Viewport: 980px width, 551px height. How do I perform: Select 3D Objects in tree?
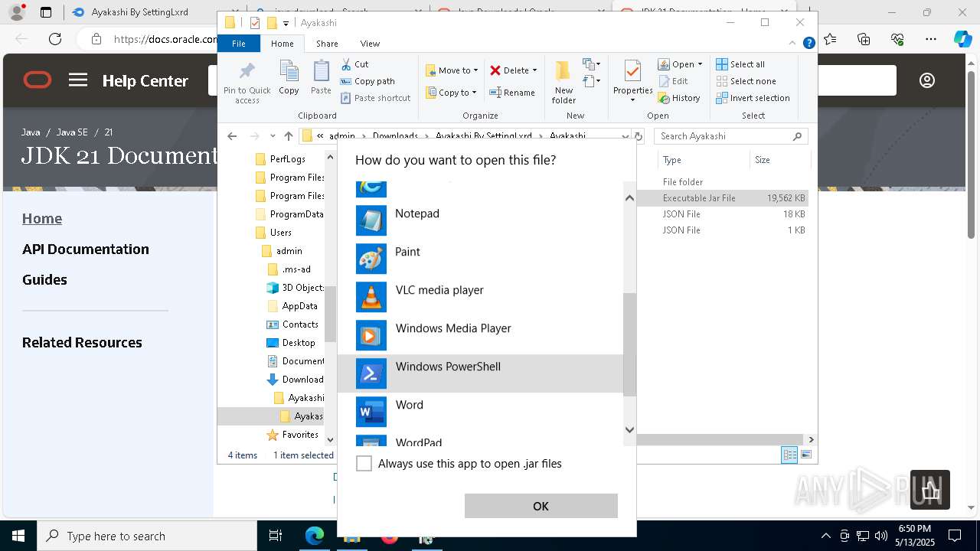click(x=295, y=288)
